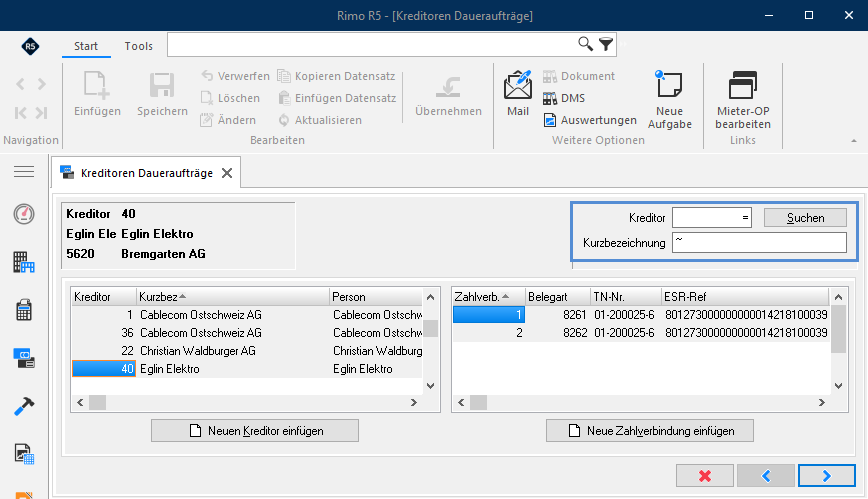Sort by the Kreditor column header
The image size is (868, 499).
(x=104, y=297)
